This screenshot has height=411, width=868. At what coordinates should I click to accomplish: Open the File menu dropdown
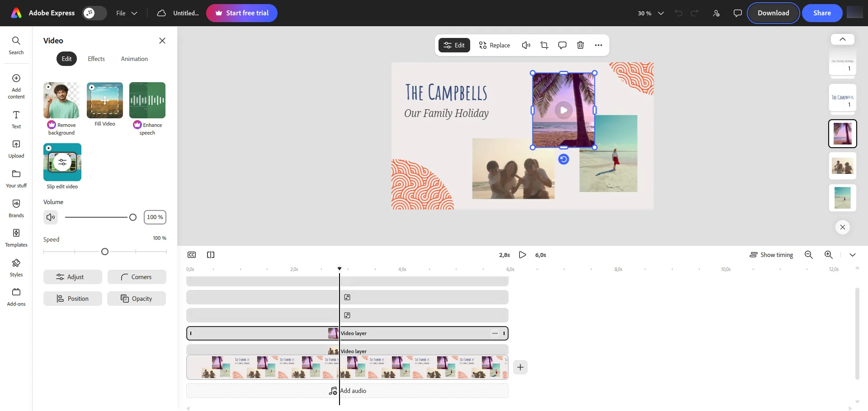tap(127, 13)
